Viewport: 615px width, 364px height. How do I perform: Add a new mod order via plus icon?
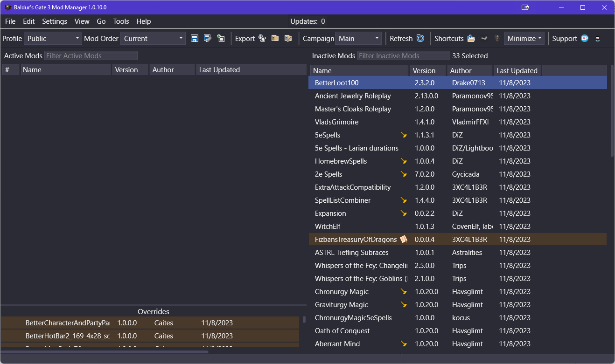pos(221,39)
